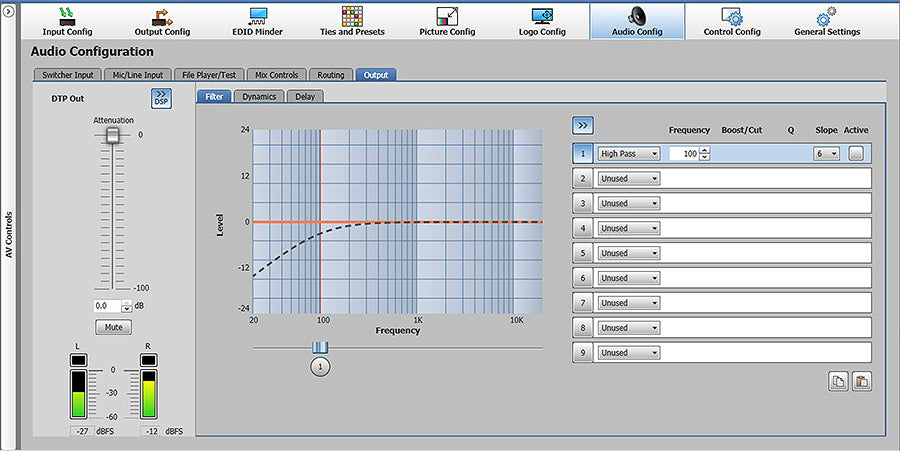This screenshot has height=451, width=900.
Task: Switch to the Switcher Input tab
Action: (x=68, y=75)
